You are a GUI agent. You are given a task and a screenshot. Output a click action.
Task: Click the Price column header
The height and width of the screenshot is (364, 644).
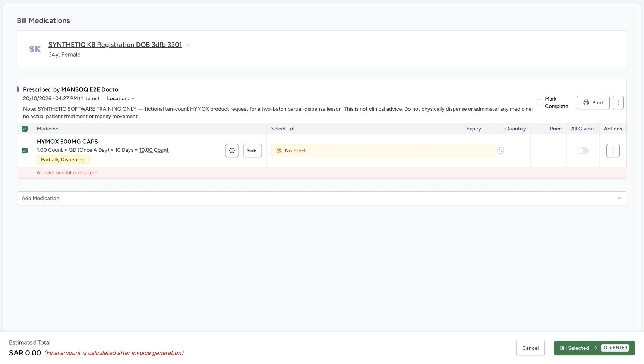[556, 129]
